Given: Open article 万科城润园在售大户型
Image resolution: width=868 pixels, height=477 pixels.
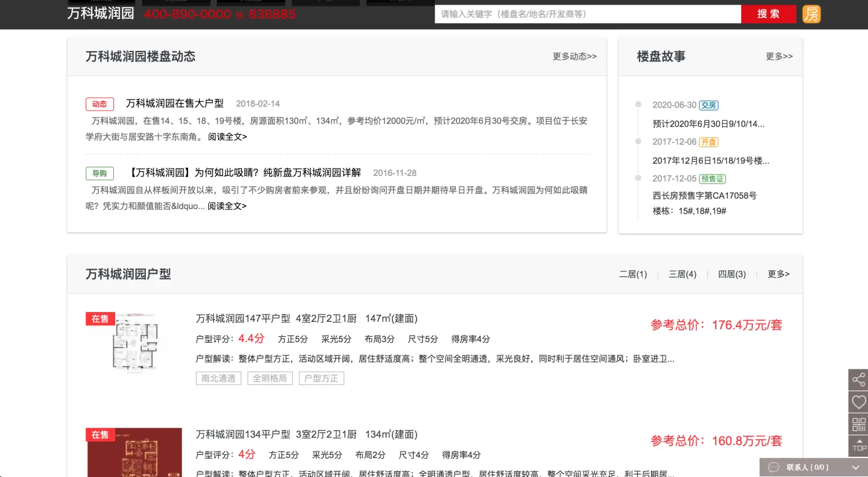Looking at the screenshot, I should point(175,103).
